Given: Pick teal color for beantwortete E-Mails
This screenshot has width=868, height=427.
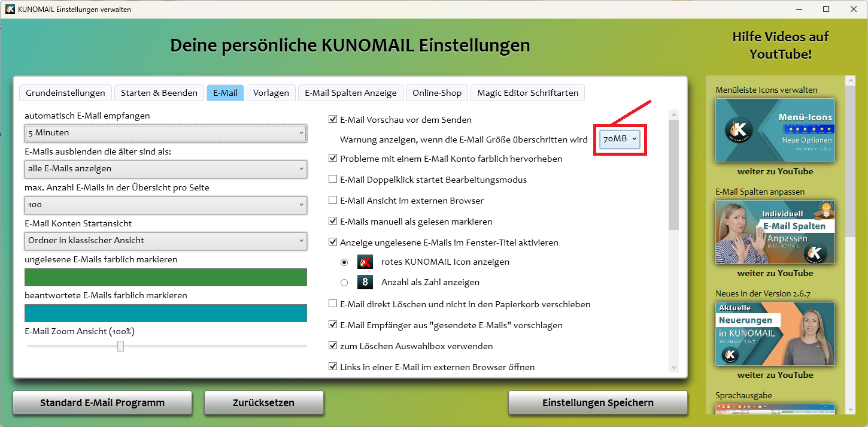Looking at the screenshot, I should (x=166, y=313).
